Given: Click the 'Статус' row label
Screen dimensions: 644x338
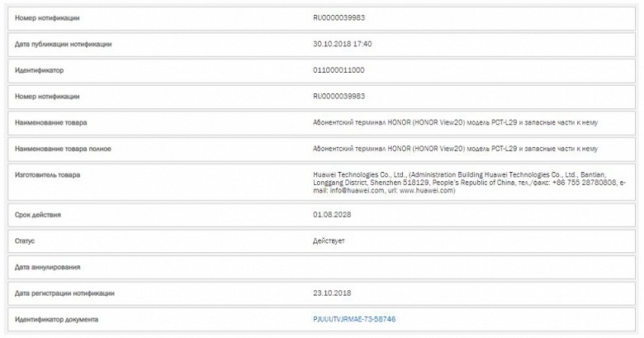Looking at the screenshot, I should (x=26, y=240).
